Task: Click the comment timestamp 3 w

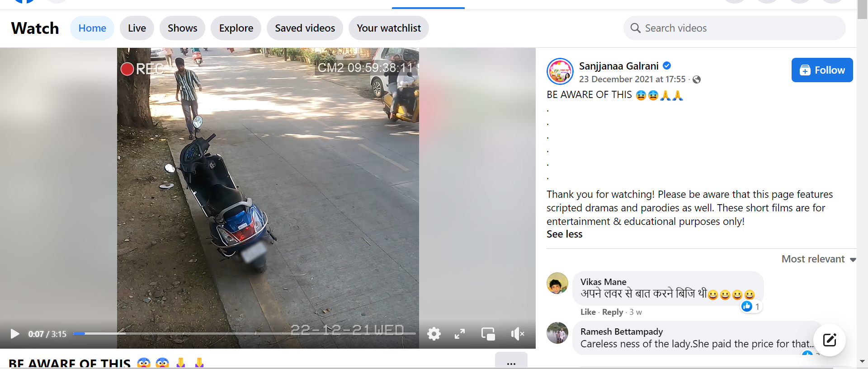Action: tap(636, 312)
